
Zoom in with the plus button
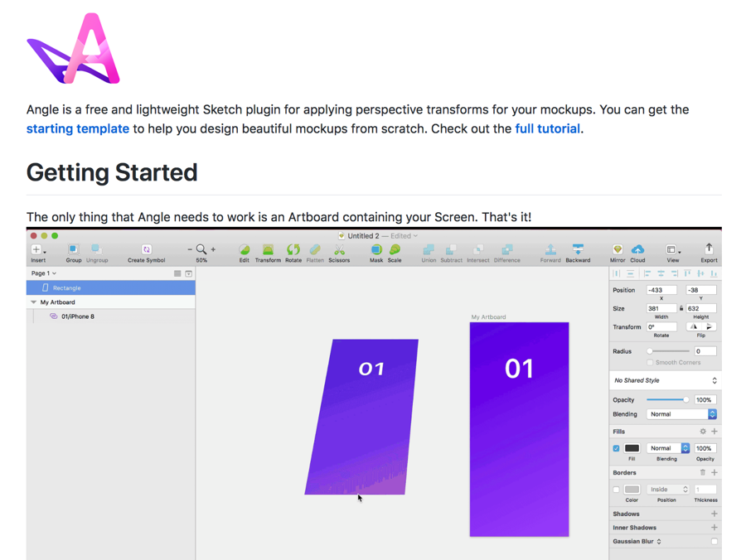pyautogui.click(x=213, y=249)
